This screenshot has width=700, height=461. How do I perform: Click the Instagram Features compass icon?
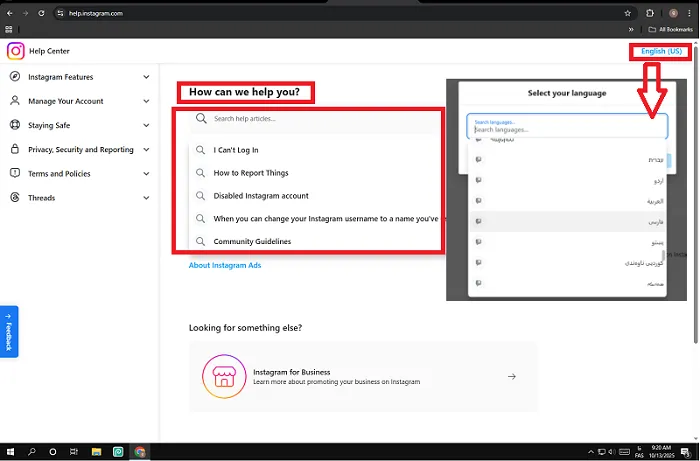[x=15, y=76]
